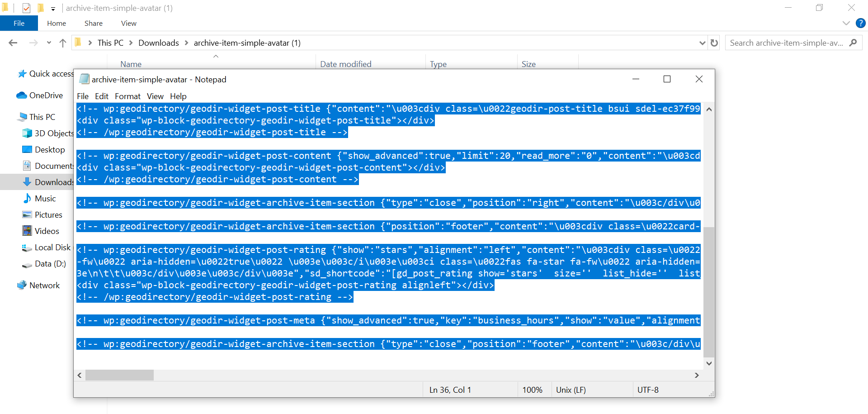Open Desktop folder in sidebar
This screenshot has width=868, height=414.
pyautogui.click(x=44, y=150)
